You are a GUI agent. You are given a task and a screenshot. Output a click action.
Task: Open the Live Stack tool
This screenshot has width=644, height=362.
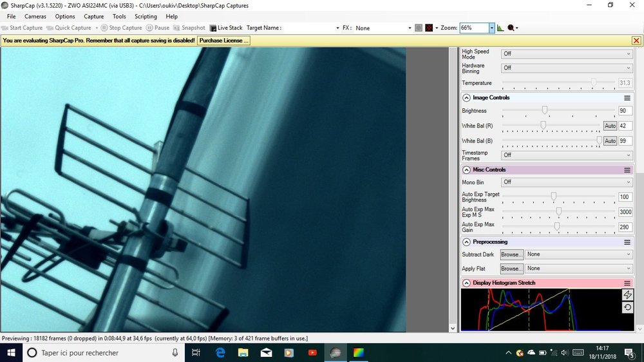click(x=226, y=28)
